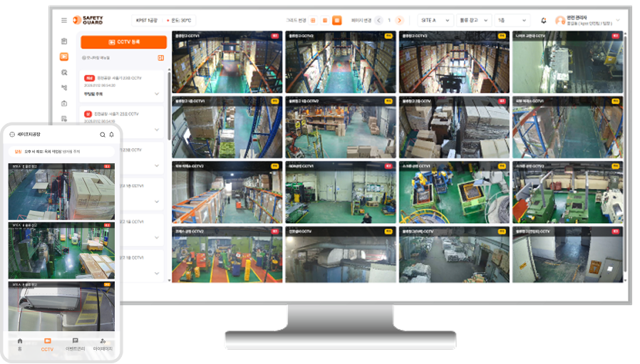
Task: Select the active CCTV icon in left sidebar
Action: (x=64, y=56)
